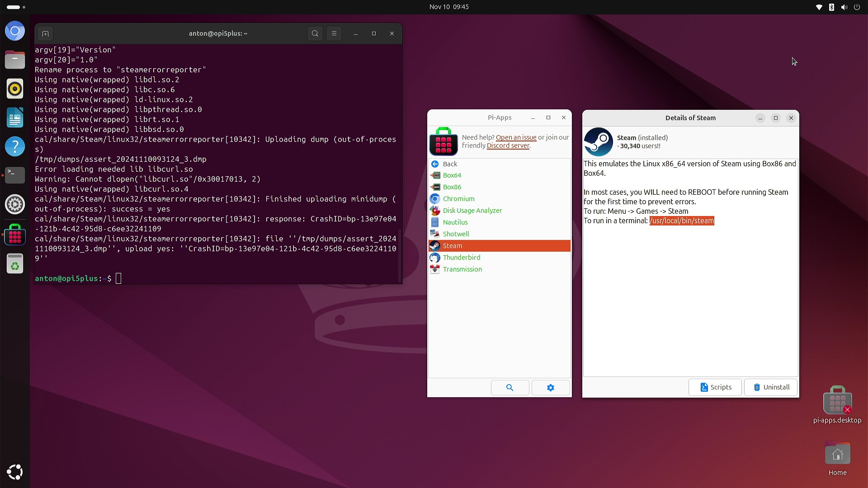Open the Pi-Apps dock icon
868x488 pixels.
(x=15, y=235)
